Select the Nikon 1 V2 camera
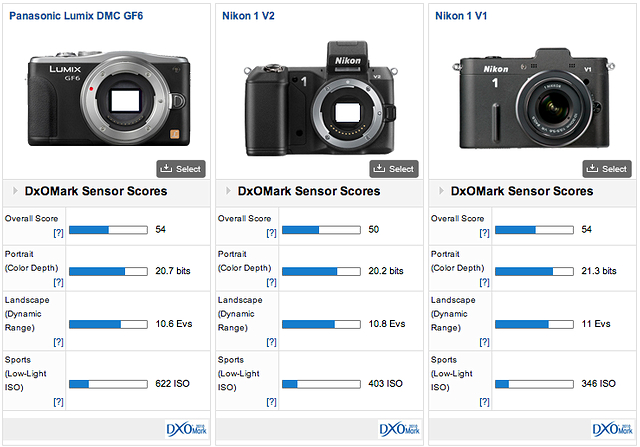 pyautogui.click(x=394, y=169)
